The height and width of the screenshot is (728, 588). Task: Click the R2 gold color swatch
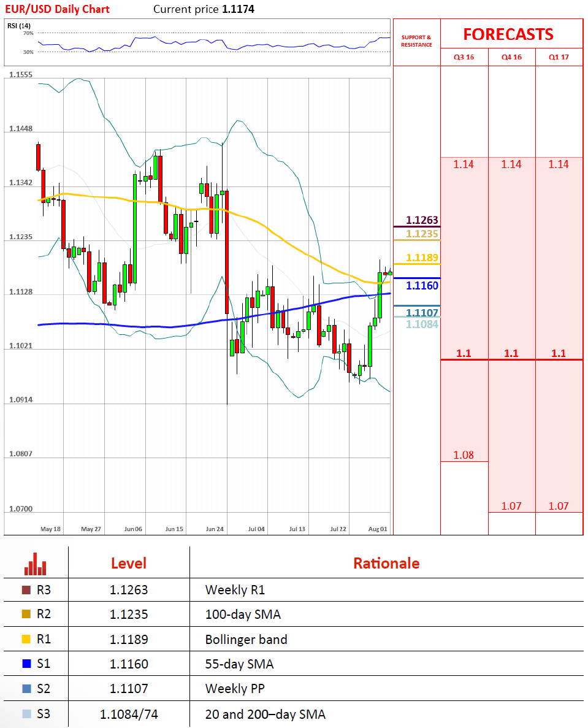click(x=26, y=614)
